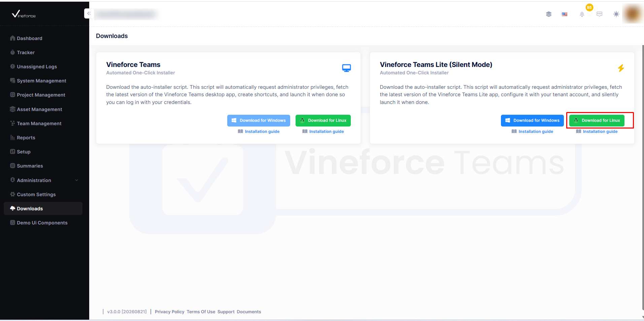Click the Downloads page heading
644x321 pixels.
pos(112,36)
